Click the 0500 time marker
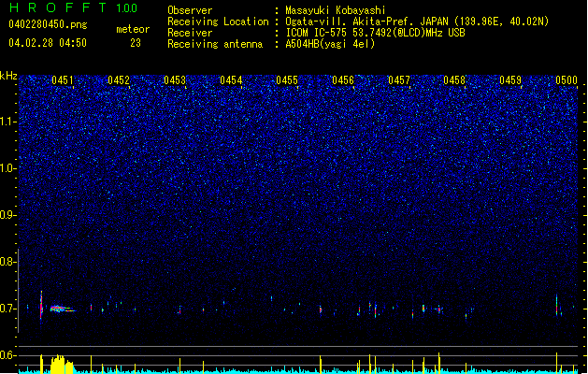 pos(566,80)
